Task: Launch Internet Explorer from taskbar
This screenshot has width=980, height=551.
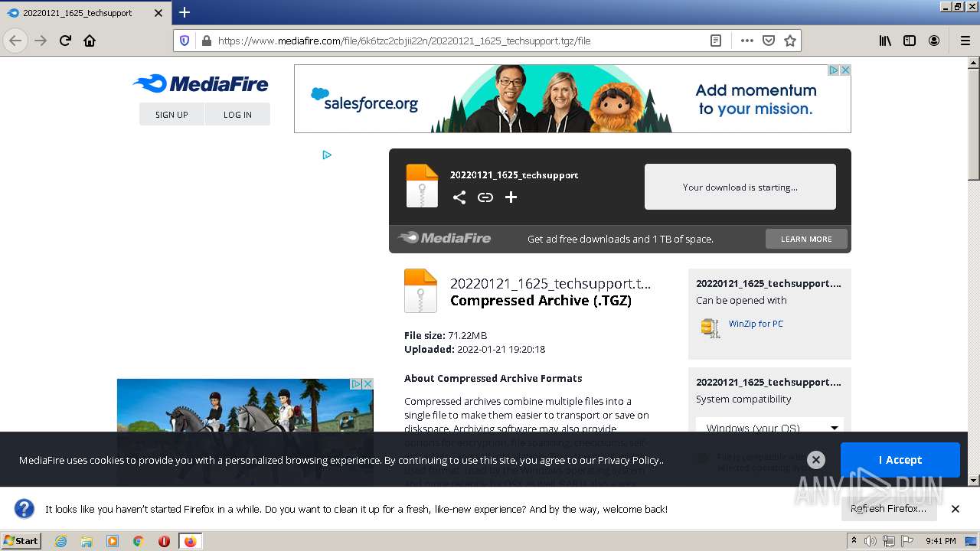Action: [60, 541]
